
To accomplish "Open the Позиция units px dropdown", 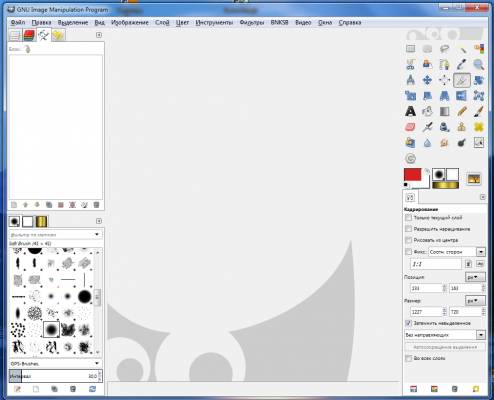I will [x=475, y=277].
